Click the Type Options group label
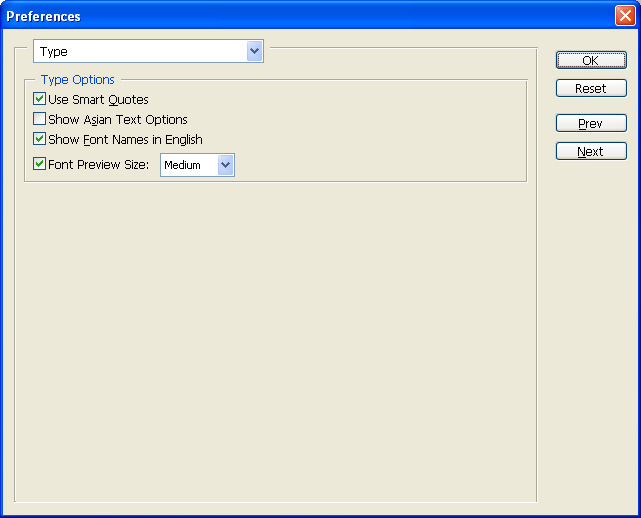 (x=78, y=80)
